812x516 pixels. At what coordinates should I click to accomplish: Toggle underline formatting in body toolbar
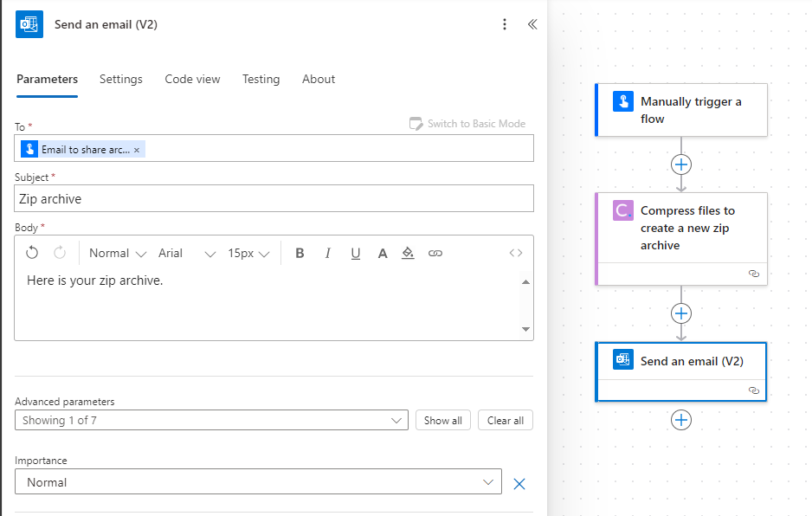tap(355, 253)
